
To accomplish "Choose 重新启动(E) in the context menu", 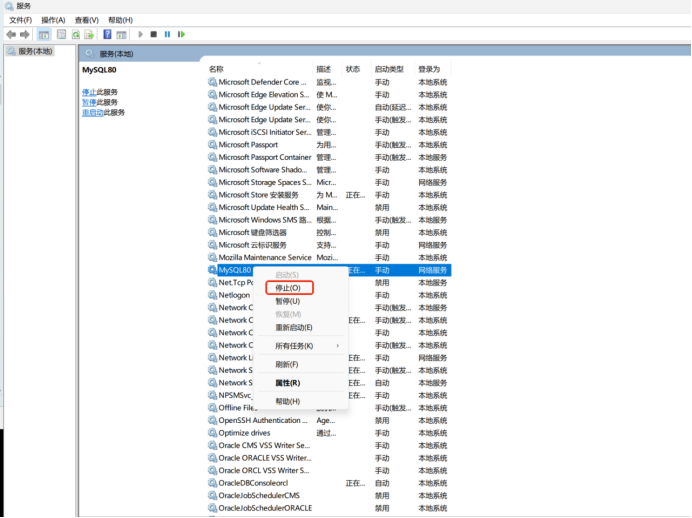I will click(294, 327).
